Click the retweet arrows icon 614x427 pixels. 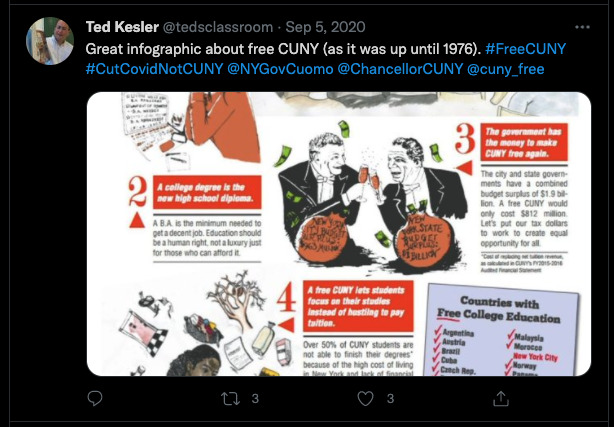pos(230,399)
